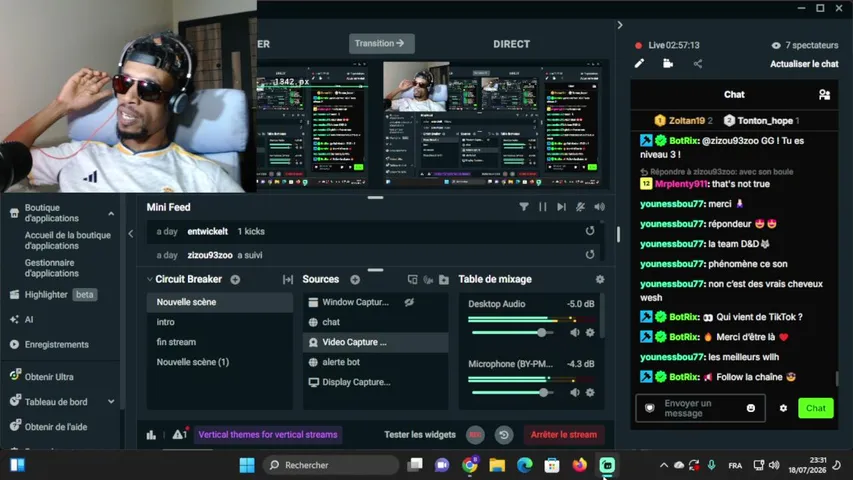Open Vertical themes for vertical streams banner
The height and width of the screenshot is (480, 853).
268,434
